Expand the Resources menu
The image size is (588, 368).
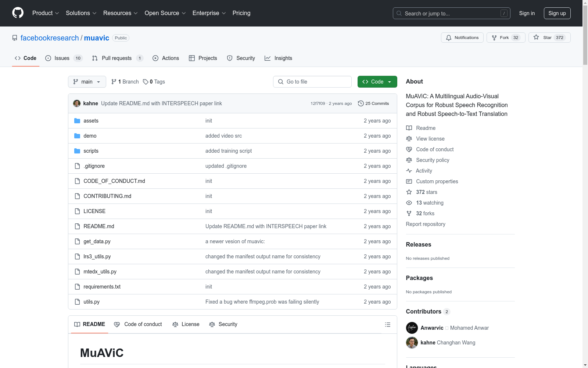tap(121, 13)
